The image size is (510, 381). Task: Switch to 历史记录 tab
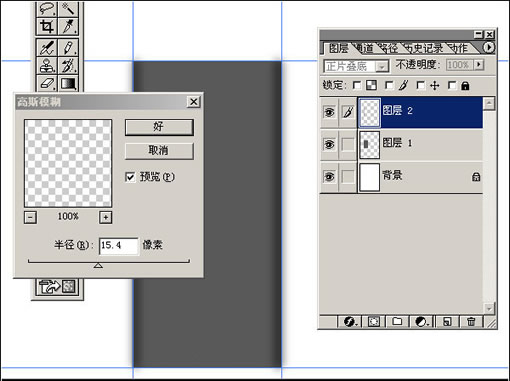[423, 48]
